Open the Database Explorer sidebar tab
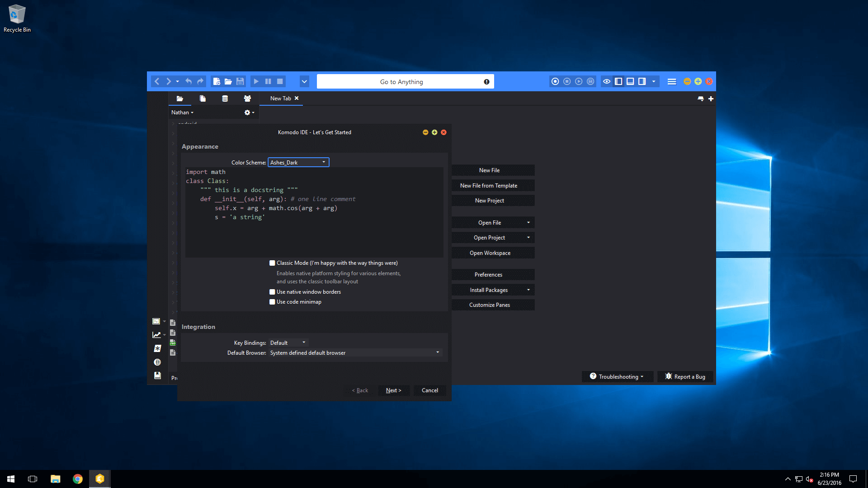 coord(225,99)
